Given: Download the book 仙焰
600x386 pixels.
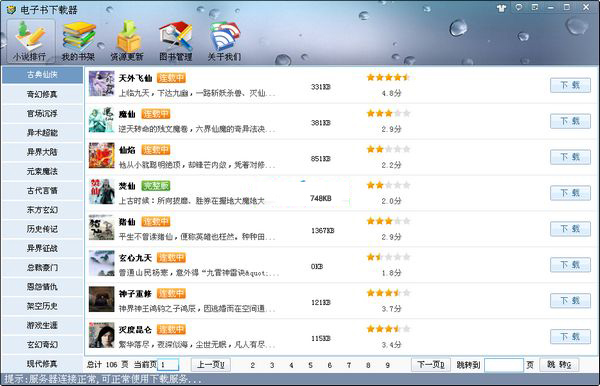Looking at the screenshot, I should tap(570, 157).
